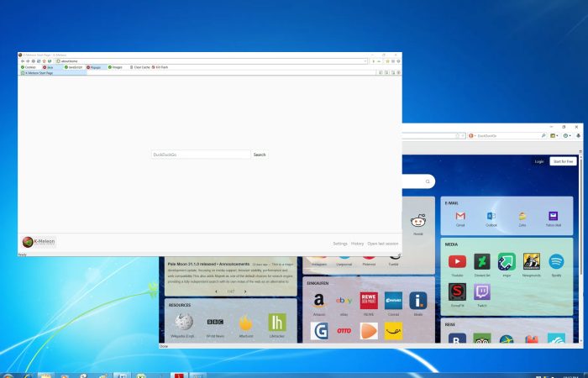Screen dimensions: 588x378
Task: Click the bookmarks star icon in K-Meleon
Action: (x=387, y=61)
